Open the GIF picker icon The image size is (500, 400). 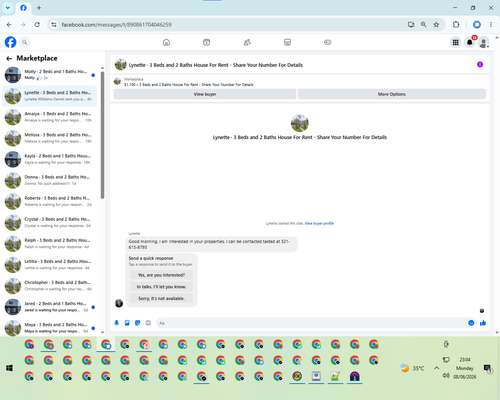148,323
